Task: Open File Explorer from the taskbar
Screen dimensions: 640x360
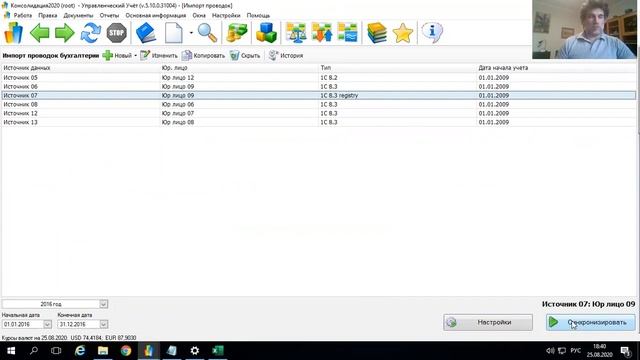Action: 103,351
